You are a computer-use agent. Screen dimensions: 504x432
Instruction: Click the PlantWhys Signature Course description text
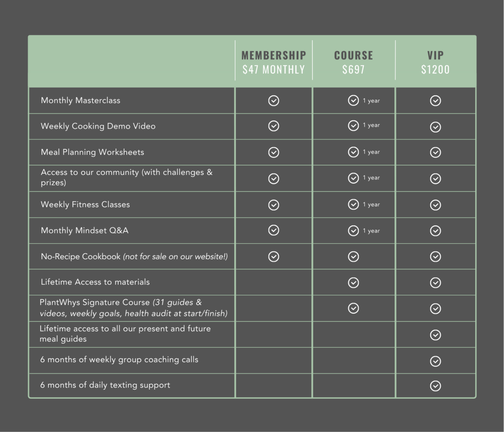click(x=133, y=308)
